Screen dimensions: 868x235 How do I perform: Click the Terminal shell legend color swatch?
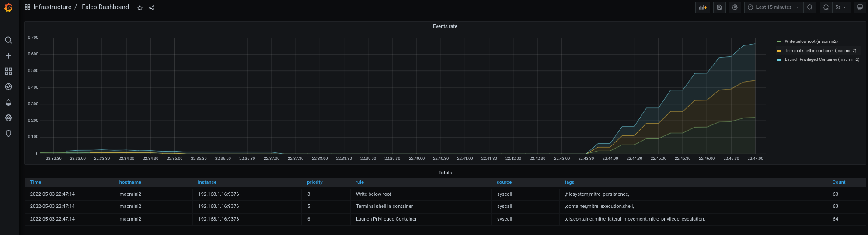[779, 51]
